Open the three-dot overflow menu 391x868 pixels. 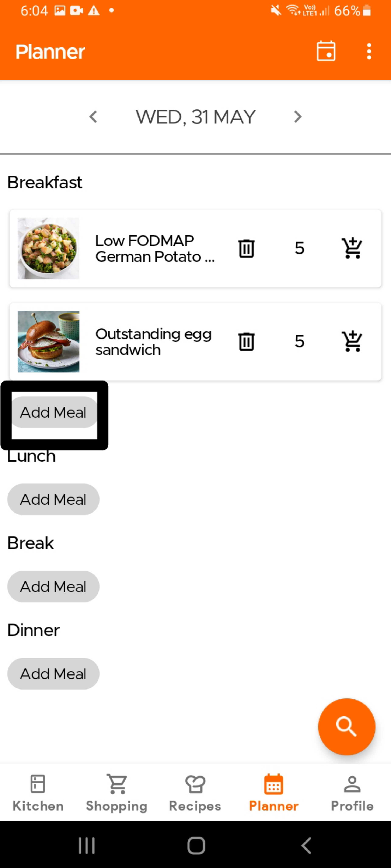[x=369, y=51]
